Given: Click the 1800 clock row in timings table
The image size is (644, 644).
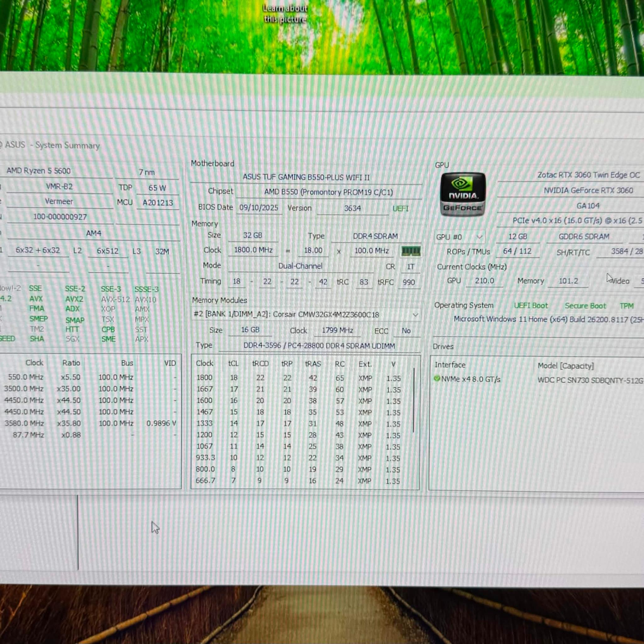Looking at the screenshot, I should click(302, 378).
